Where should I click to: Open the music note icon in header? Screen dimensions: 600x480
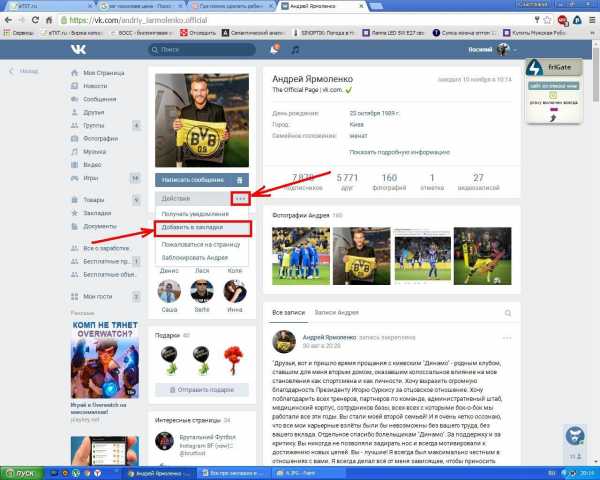tap(295, 50)
